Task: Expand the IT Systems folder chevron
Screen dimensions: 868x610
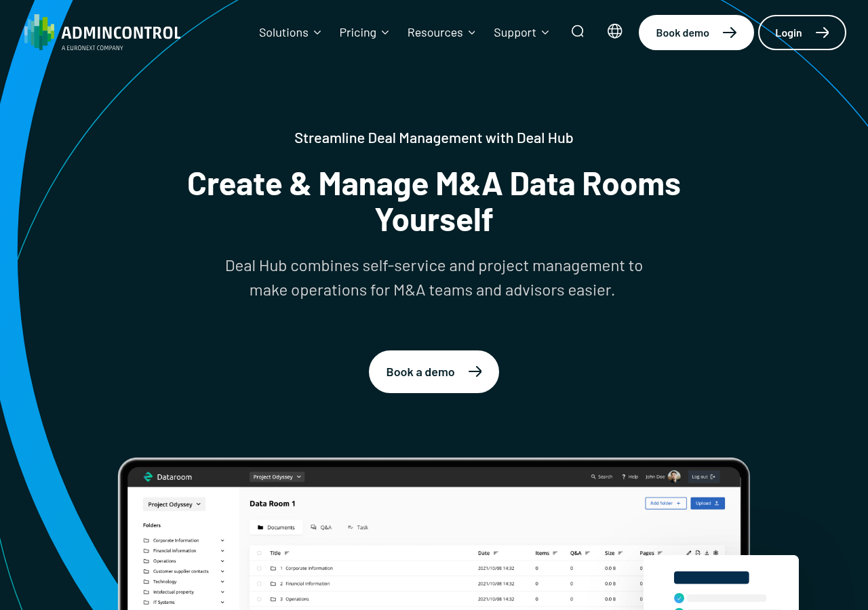Action: 222,602
